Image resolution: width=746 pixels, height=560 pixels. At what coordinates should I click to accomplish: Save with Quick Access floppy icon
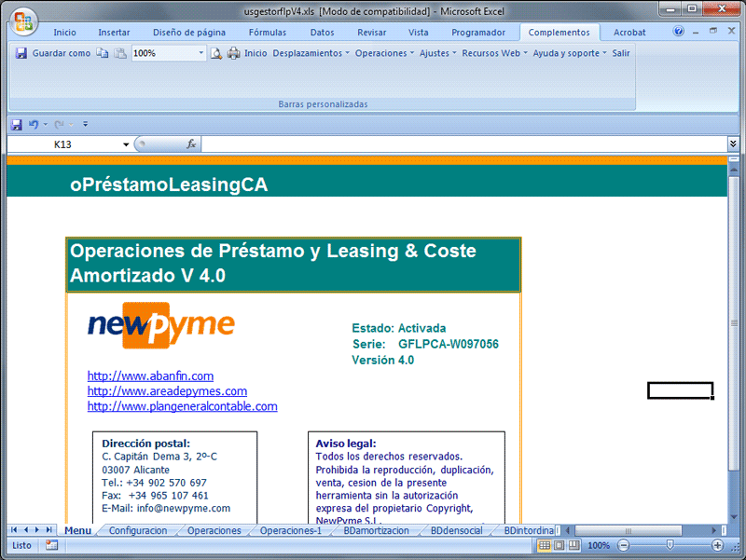(x=17, y=125)
